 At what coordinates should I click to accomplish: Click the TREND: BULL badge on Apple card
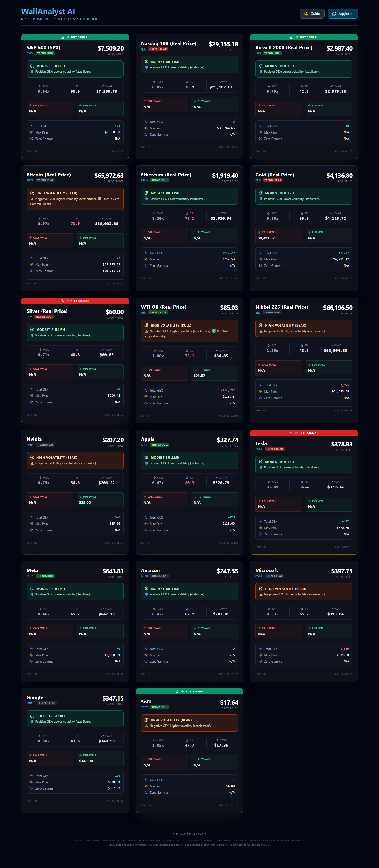pos(160,445)
